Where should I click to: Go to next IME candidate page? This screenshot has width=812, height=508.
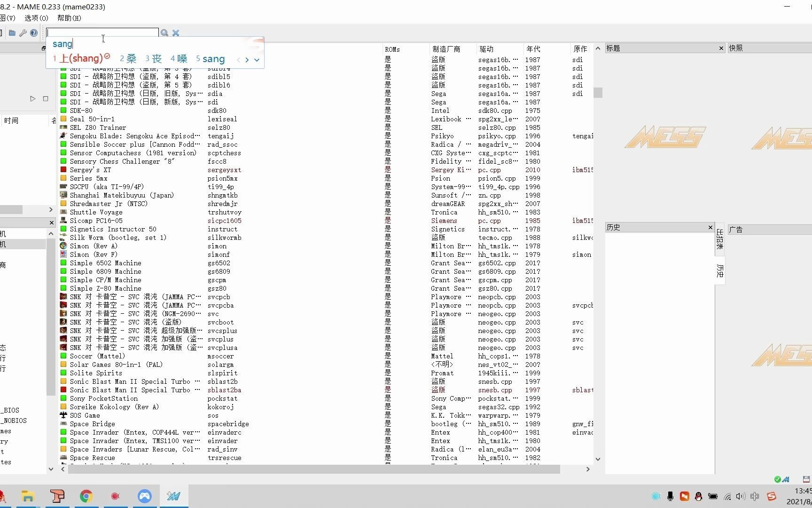[x=247, y=60]
